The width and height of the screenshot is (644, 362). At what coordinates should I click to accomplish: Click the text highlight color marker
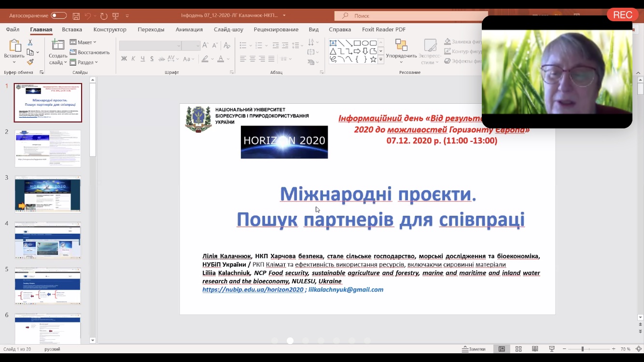point(205,59)
